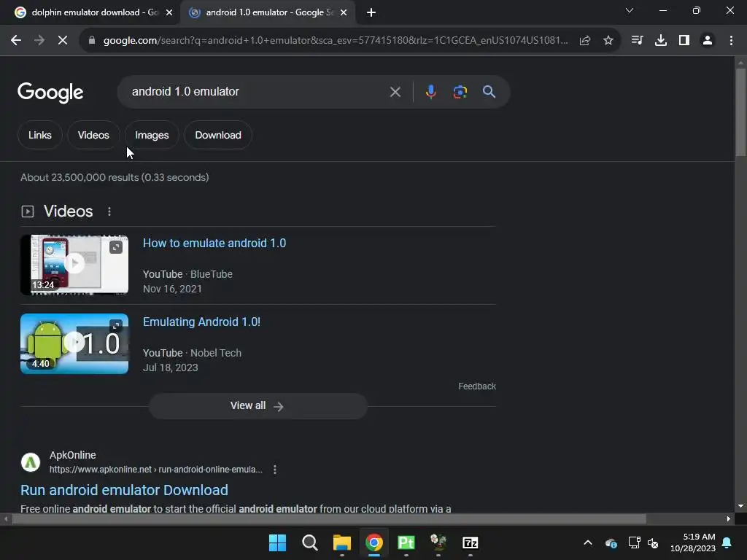Open the notifications bell

727,542
